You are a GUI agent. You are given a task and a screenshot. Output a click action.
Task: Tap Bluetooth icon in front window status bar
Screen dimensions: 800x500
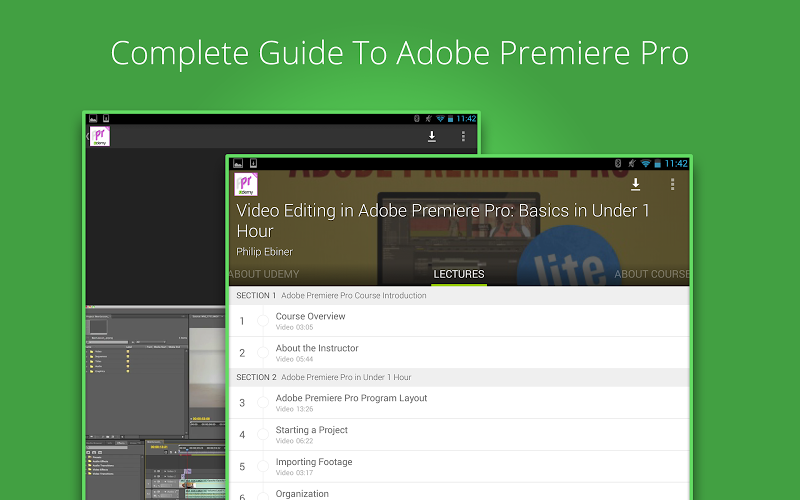(618, 163)
